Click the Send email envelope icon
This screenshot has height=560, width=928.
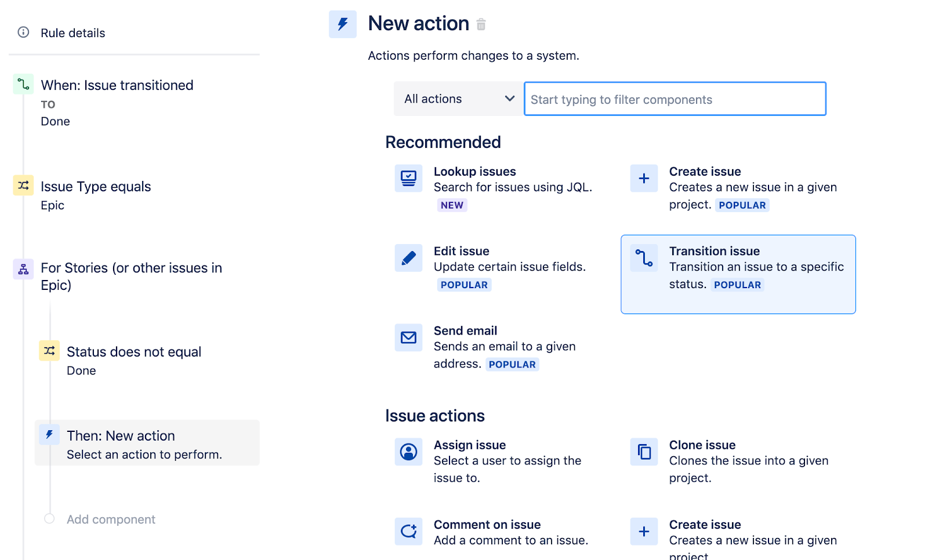pyautogui.click(x=408, y=338)
